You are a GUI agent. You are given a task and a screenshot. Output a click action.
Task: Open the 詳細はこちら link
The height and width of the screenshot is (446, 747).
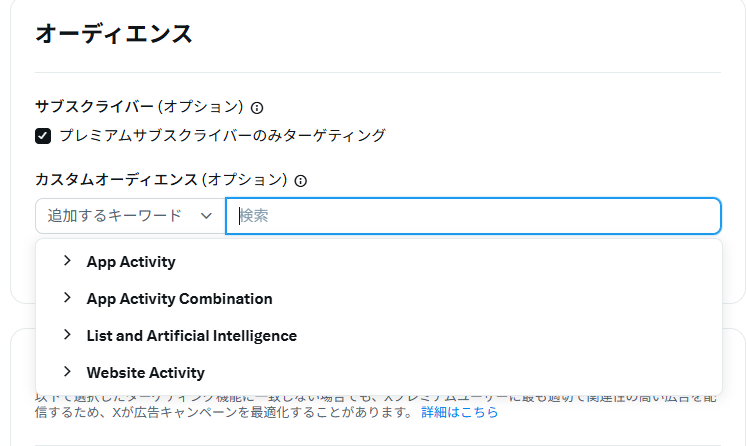[459, 412]
